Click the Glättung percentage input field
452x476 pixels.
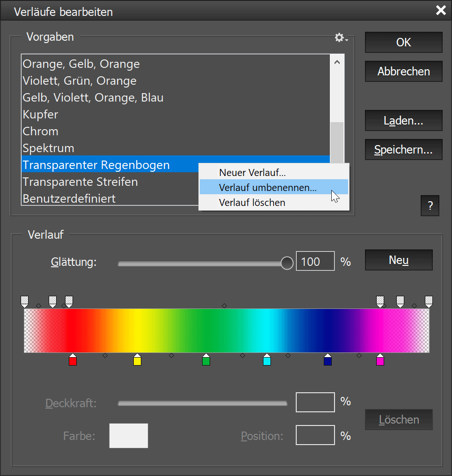315,261
